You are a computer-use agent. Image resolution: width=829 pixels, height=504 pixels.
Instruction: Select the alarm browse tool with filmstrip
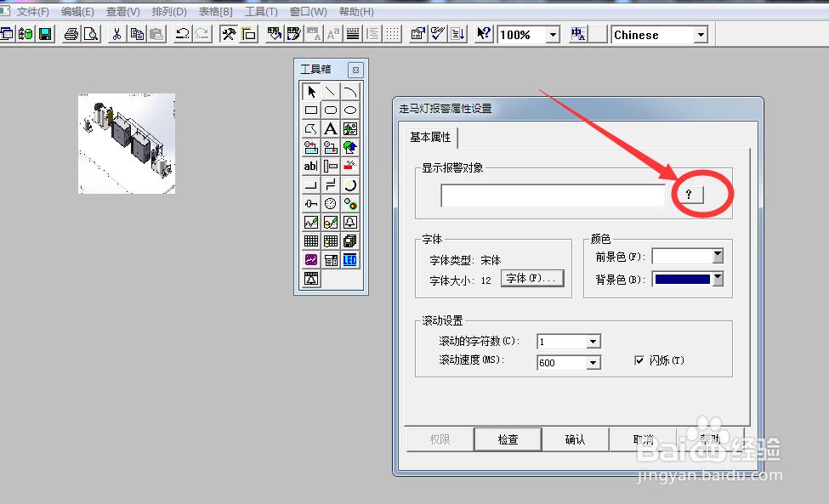pos(311,279)
